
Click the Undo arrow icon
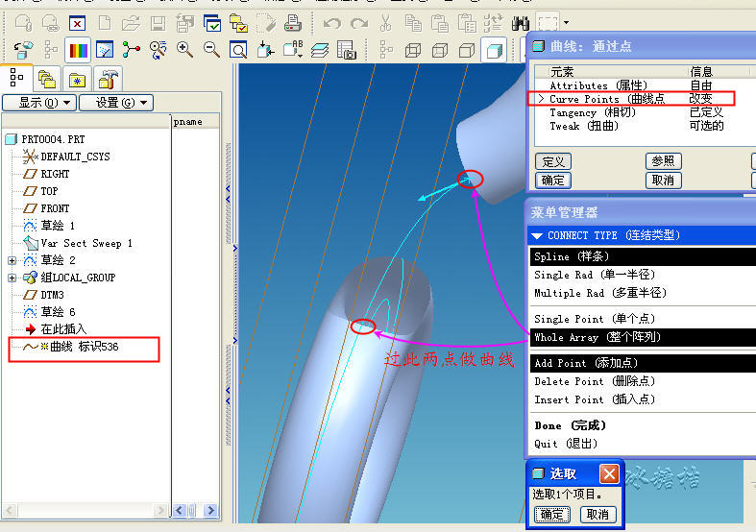point(331,23)
